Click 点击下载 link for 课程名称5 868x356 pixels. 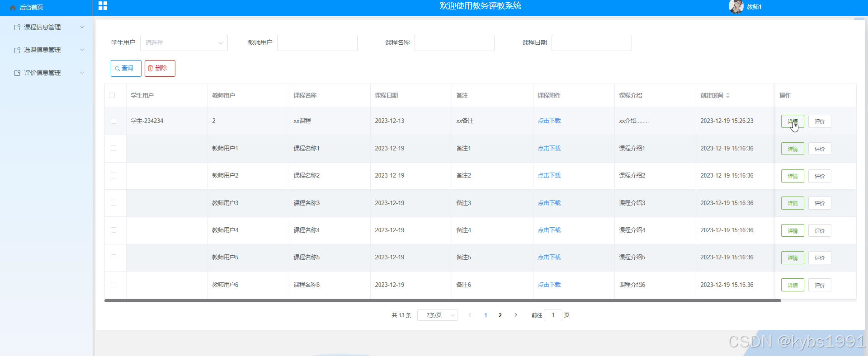tap(549, 257)
